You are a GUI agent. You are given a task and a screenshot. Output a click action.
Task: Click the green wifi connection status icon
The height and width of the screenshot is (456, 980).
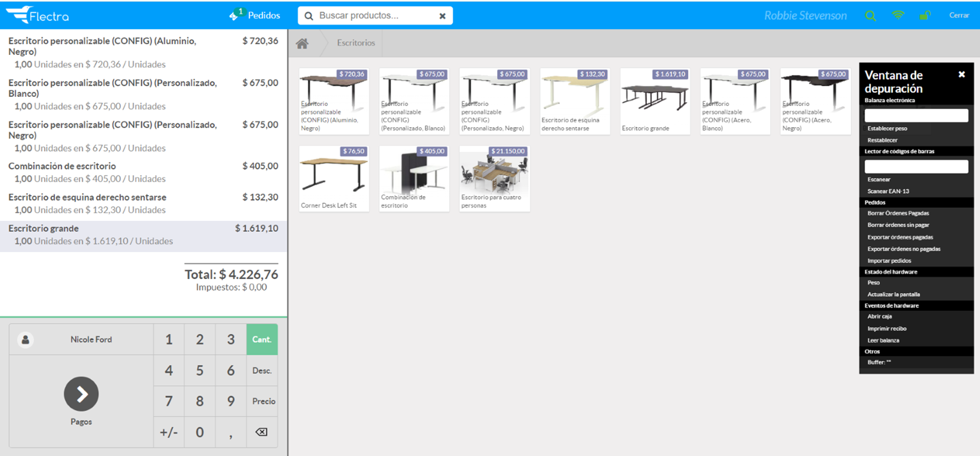pyautogui.click(x=898, y=16)
